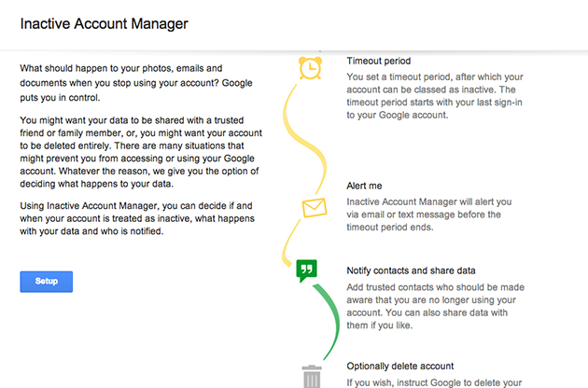Click the Notify contacts and share data heading
The height and width of the screenshot is (388, 588).
[411, 270]
